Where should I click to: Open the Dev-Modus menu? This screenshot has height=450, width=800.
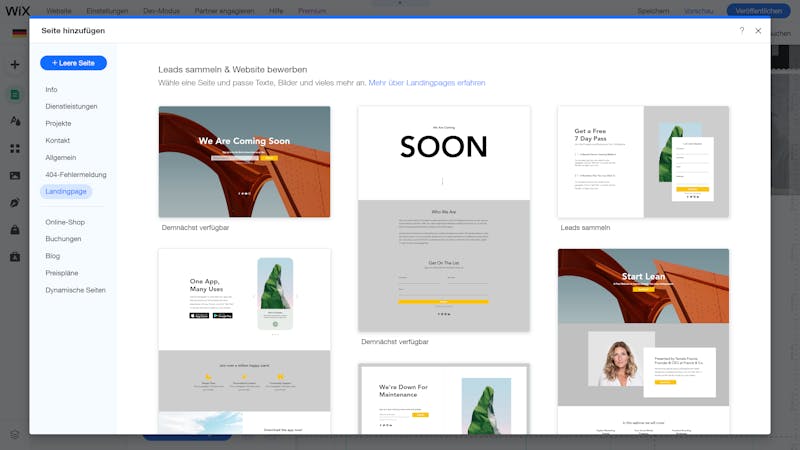(161, 11)
